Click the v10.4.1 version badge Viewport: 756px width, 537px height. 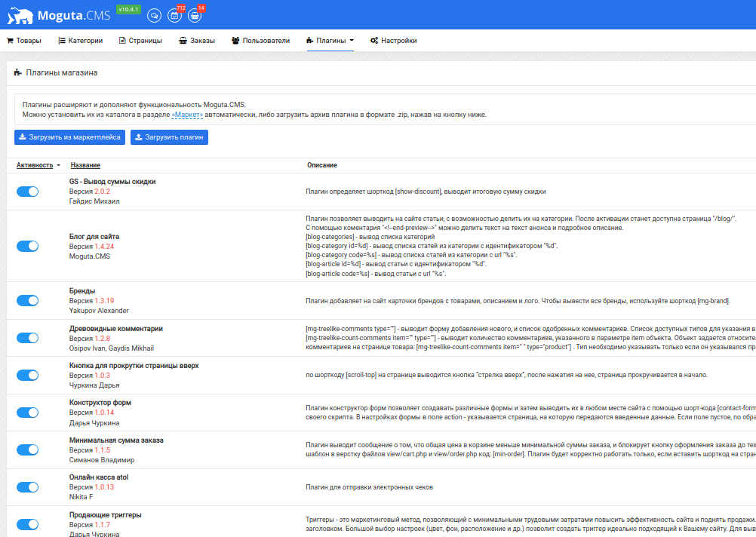[128, 9]
